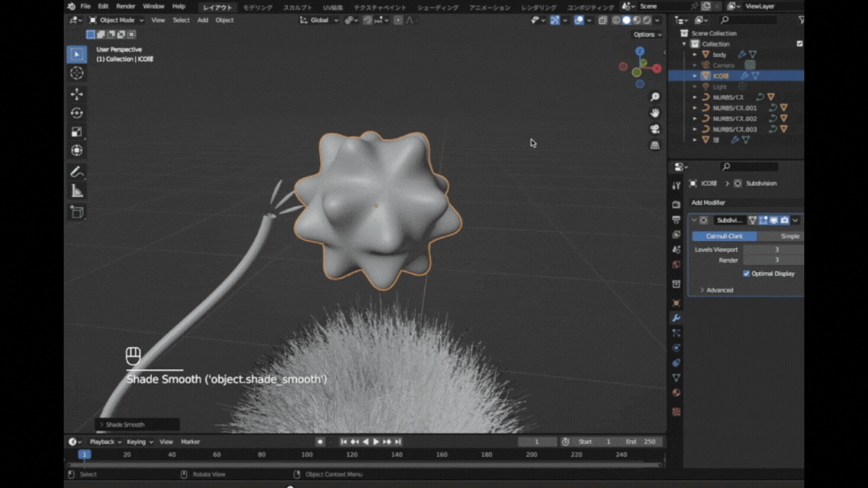The image size is (868, 488).
Task: Select the Rotate tool
Action: (77, 113)
